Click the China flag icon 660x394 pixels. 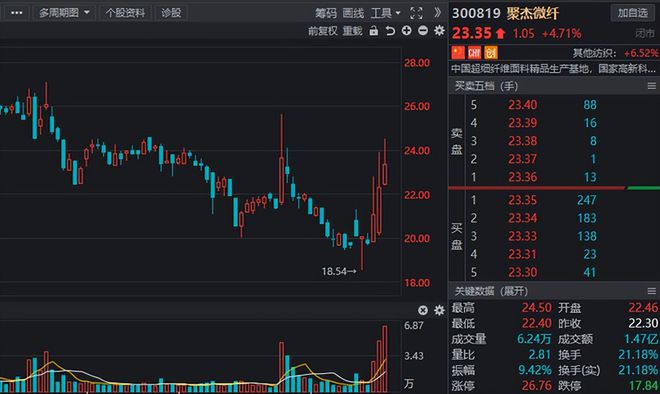point(458,53)
